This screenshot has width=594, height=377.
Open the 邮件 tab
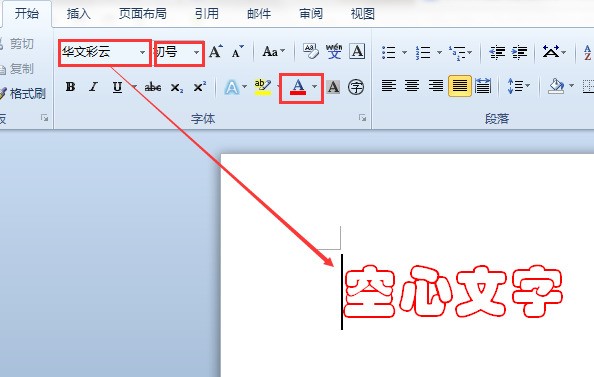click(259, 14)
